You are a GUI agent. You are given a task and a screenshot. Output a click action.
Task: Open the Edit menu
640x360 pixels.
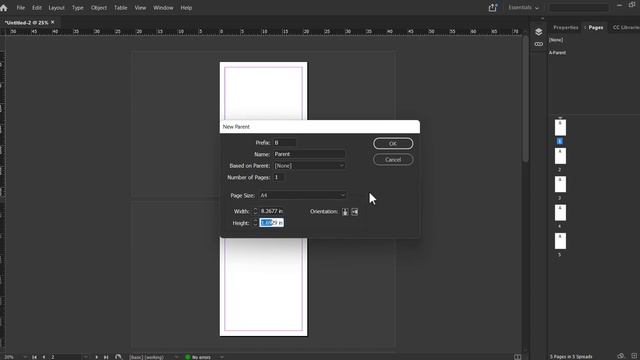pyautogui.click(x=37, y=8)
